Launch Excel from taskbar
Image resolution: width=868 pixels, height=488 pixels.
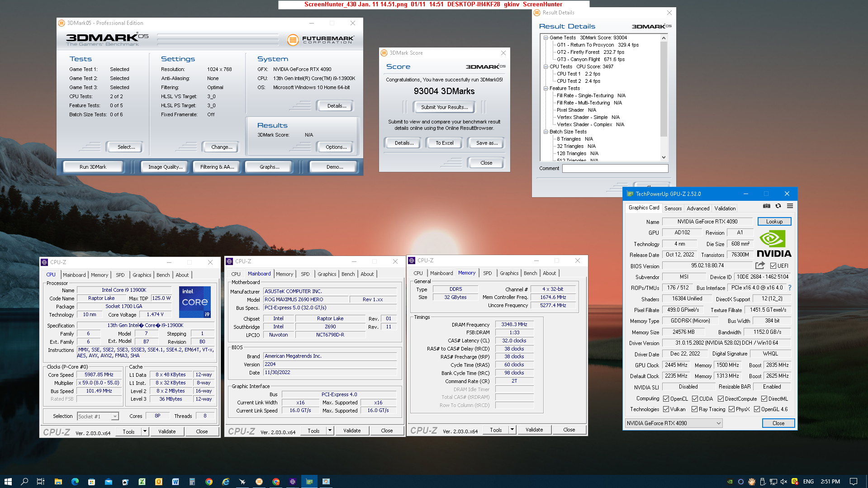click(142, 482)
